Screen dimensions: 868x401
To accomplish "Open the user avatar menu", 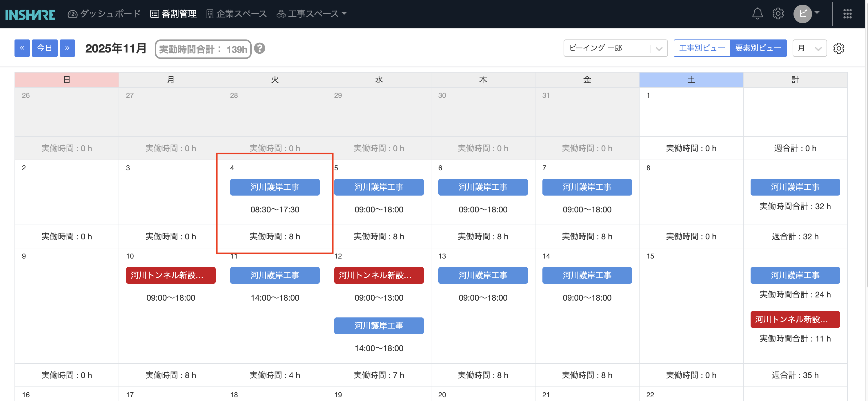I will coord(806,14).
